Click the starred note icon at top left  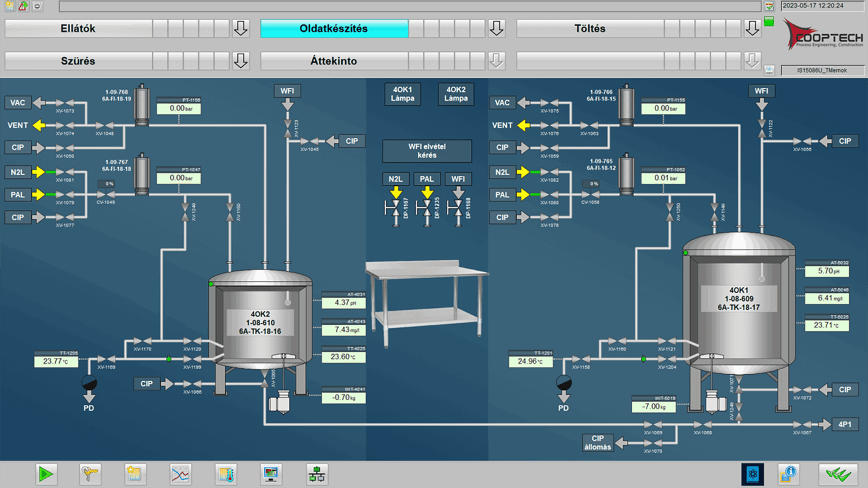coord(9,6)
